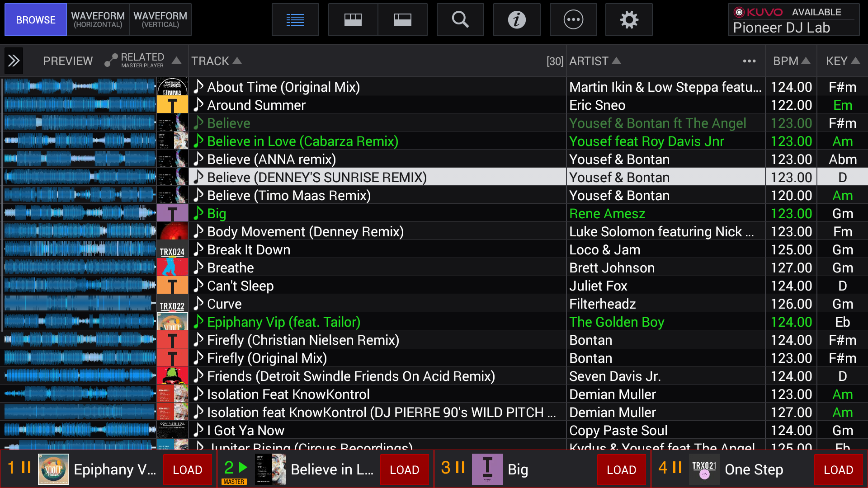Load track onto deck 4
Screen dimensions: 868x488
(x=838, y=470)
